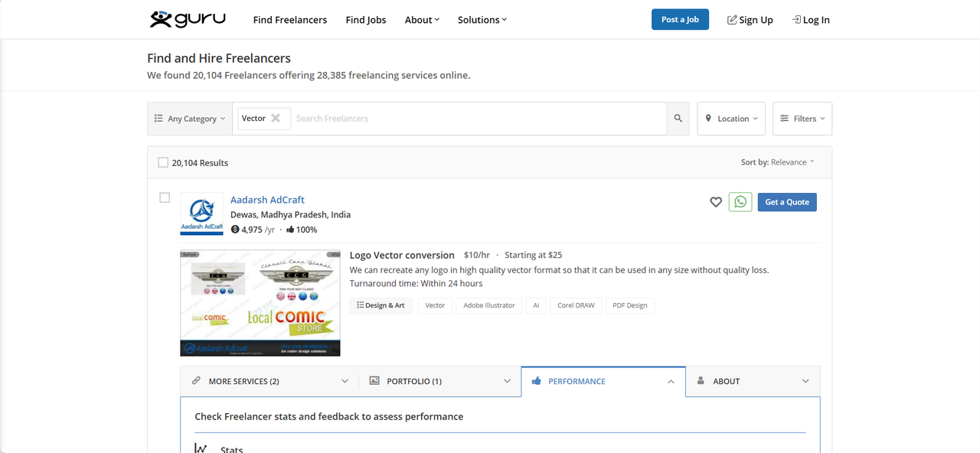Image resolution: width=980 pixels, height=453 pixels.
Task: Remove the Vector search tag
Action: (x=276, y=118)
